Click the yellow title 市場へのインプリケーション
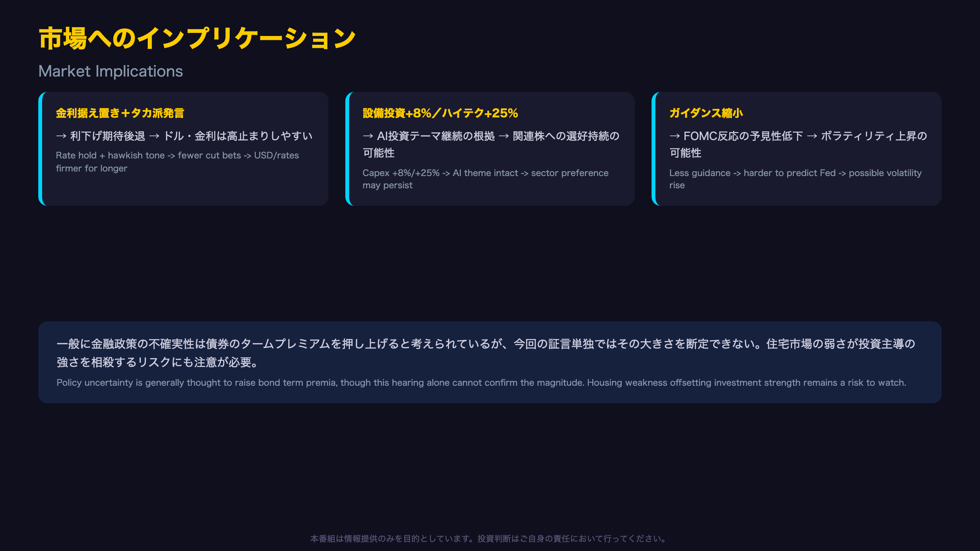 pyautogui.click(x=197, y=38)
